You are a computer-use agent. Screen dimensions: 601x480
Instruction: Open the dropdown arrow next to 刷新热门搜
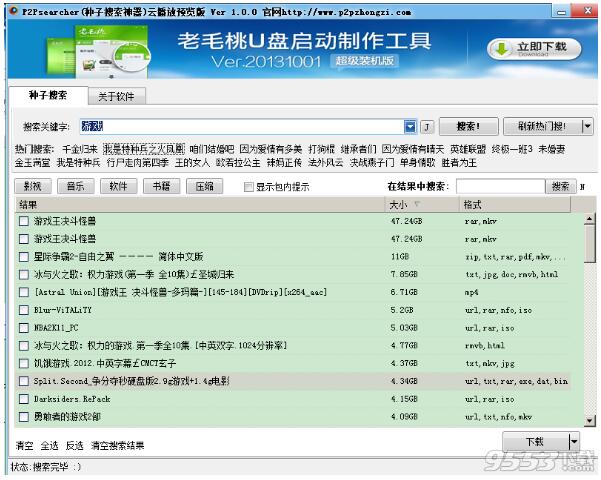click(587, 126)
